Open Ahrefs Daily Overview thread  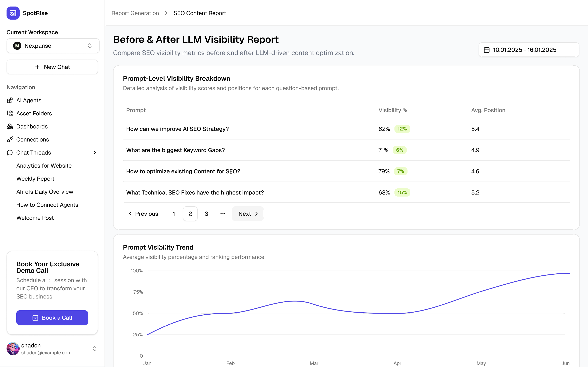[45, 192]
